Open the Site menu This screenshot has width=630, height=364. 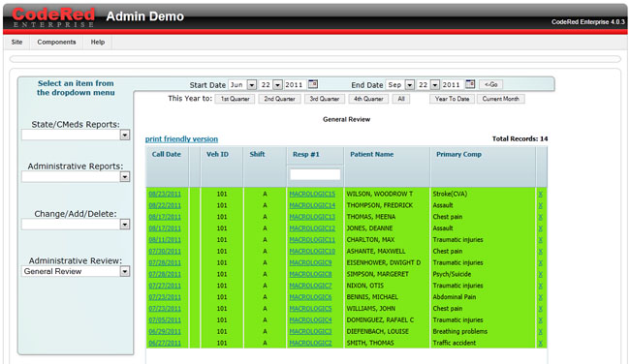(16, 43)
